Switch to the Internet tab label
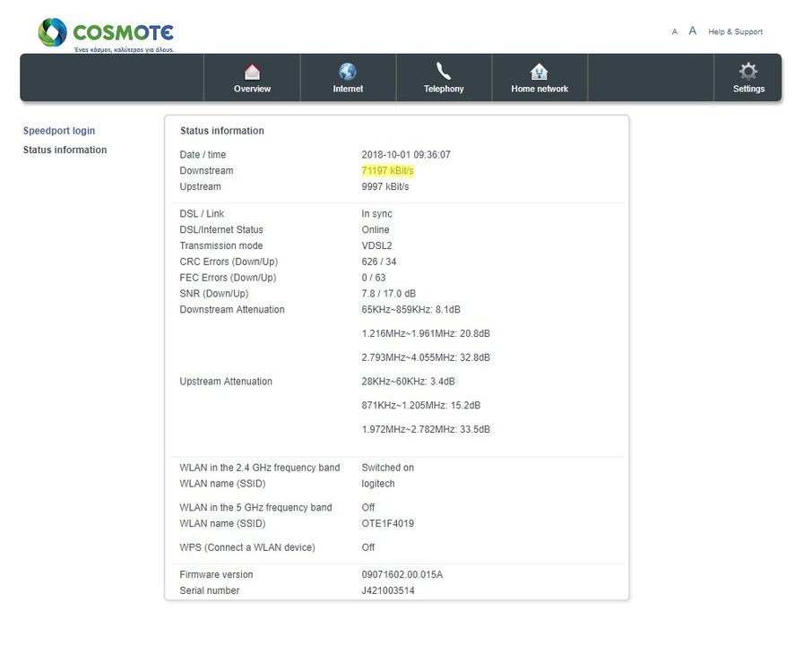Viewport: 812px width, 645px height. click(x=348, y=89)
